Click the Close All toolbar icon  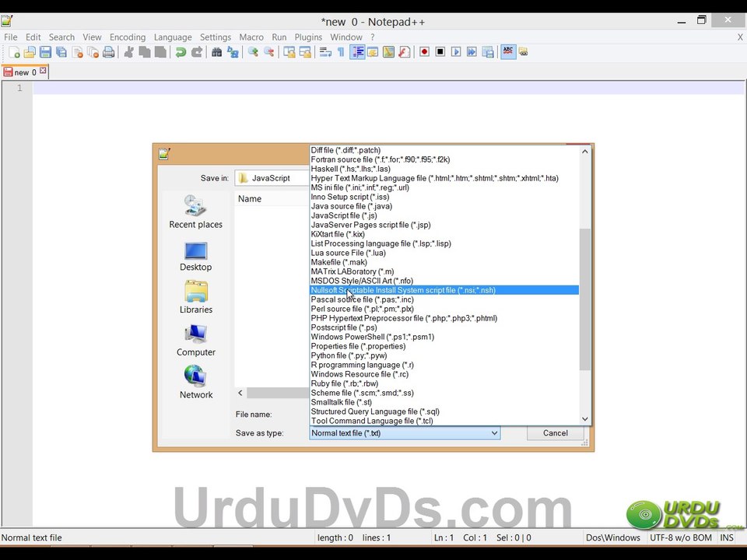tap(93, 52)
